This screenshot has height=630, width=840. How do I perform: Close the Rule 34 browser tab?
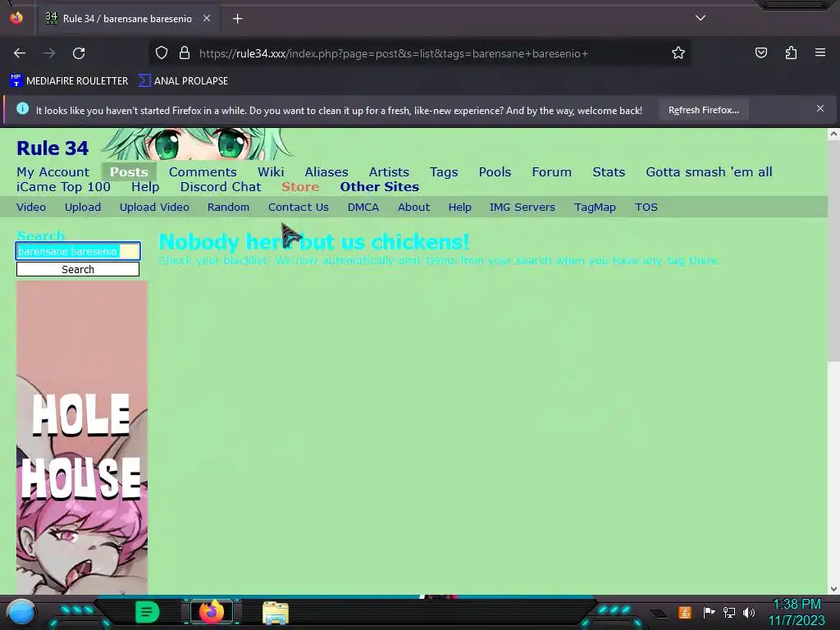point(206,18)
